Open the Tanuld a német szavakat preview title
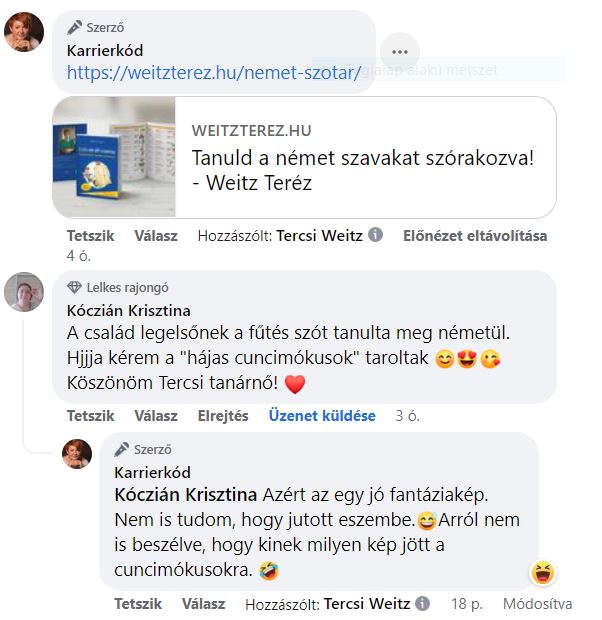 point(363,170)
